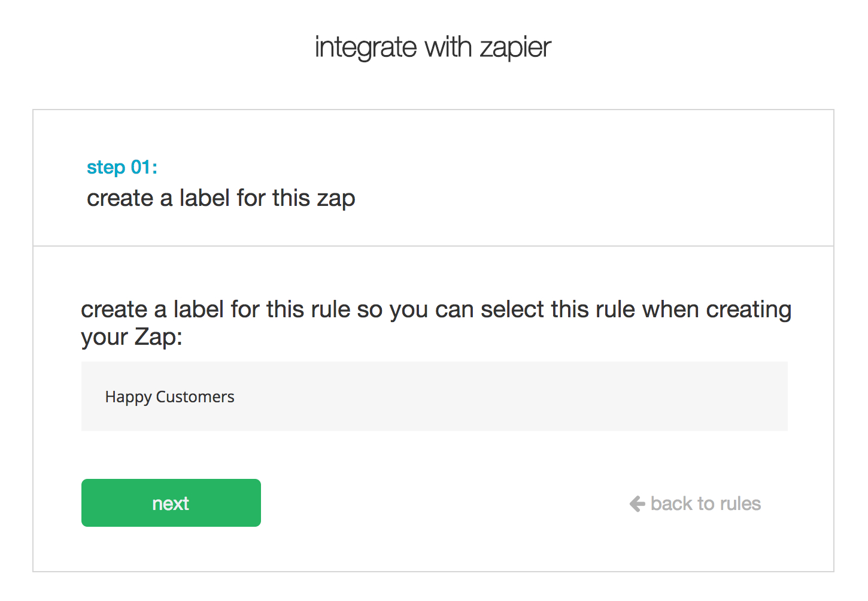The height and width of the screenshot is (601, 868).
Task: Click the word Customers in the label field
Action: (195, 397)
